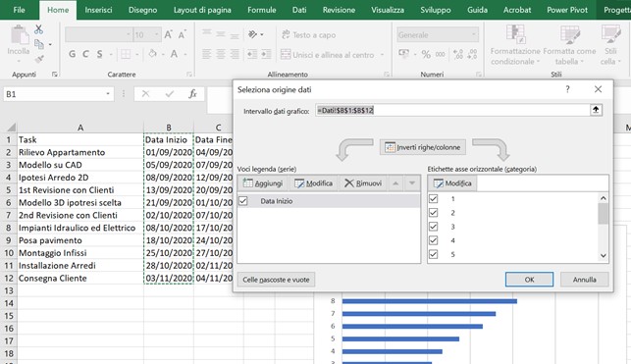The height and width of the screenshot is (364, 631).
Task: Switch to the Inserisci tab
Action: coord(98,10)
